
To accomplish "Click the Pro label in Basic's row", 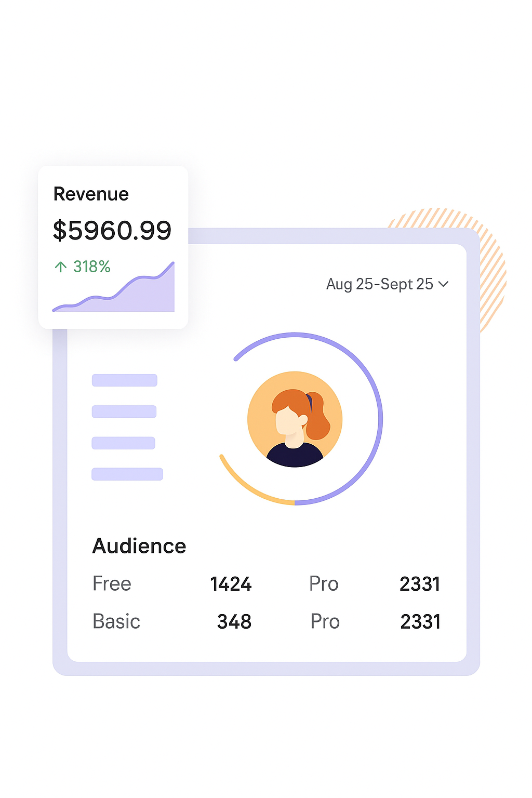I will [325, 621].
